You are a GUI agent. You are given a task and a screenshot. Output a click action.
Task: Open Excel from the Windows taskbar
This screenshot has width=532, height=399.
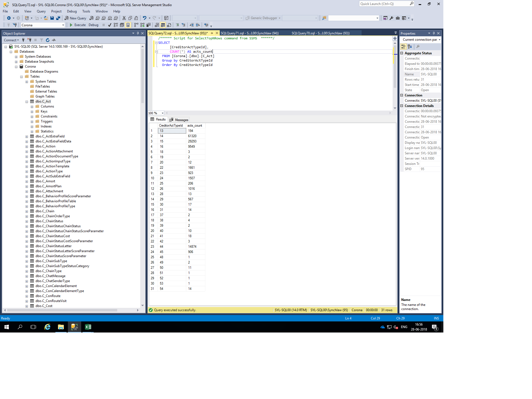(88, 327)
